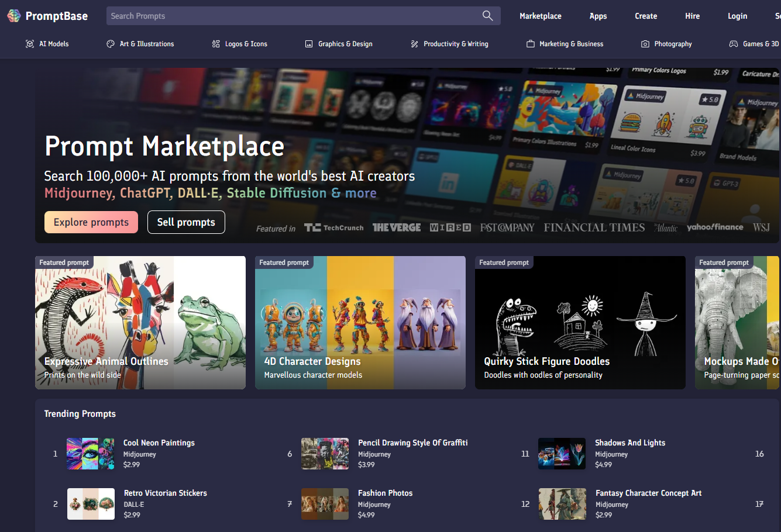Click The Verge featured logo
The image size is (781, 532).
pos(397,227)
